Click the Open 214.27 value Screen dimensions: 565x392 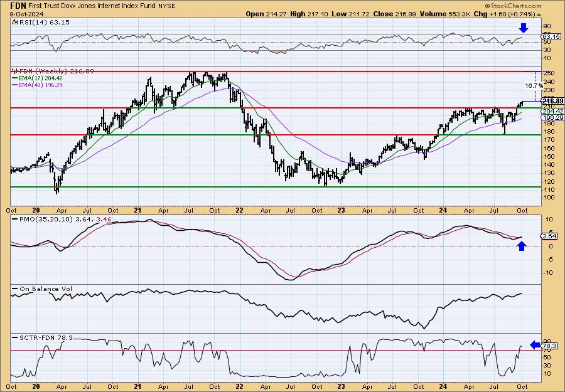266,14
